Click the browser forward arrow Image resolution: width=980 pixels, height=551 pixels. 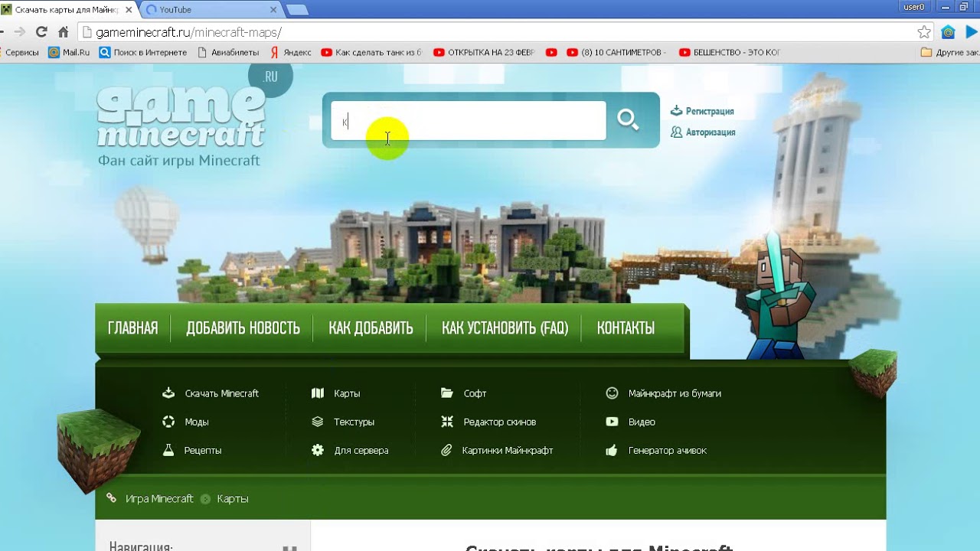coord(19,32)
